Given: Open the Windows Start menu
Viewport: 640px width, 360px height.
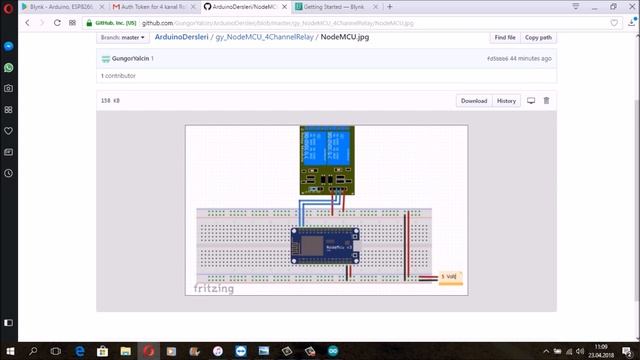Looking at the screenshot, I should pos(10,351).
